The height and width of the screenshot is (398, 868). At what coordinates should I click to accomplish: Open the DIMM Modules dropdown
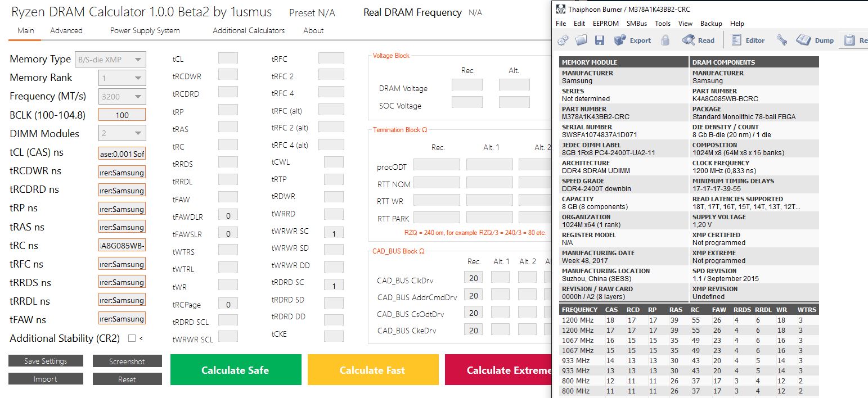[x=122, y=134]
